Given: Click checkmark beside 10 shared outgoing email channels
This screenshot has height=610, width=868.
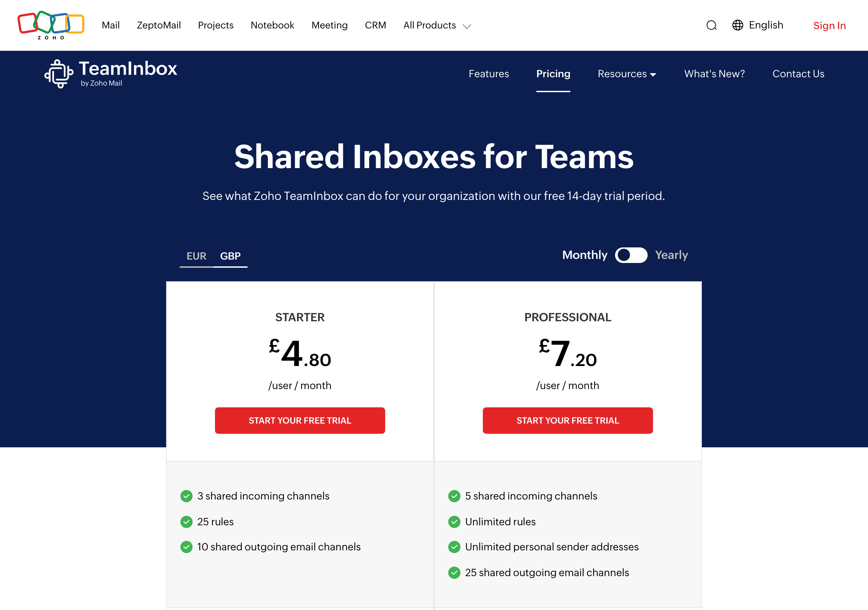Looking at the screenshot, I should coord(186,547).
